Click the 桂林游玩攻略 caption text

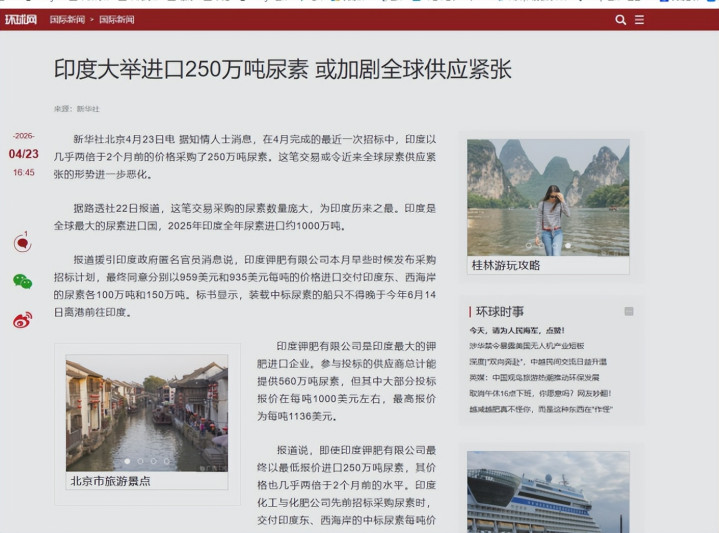tap(506, 265)
